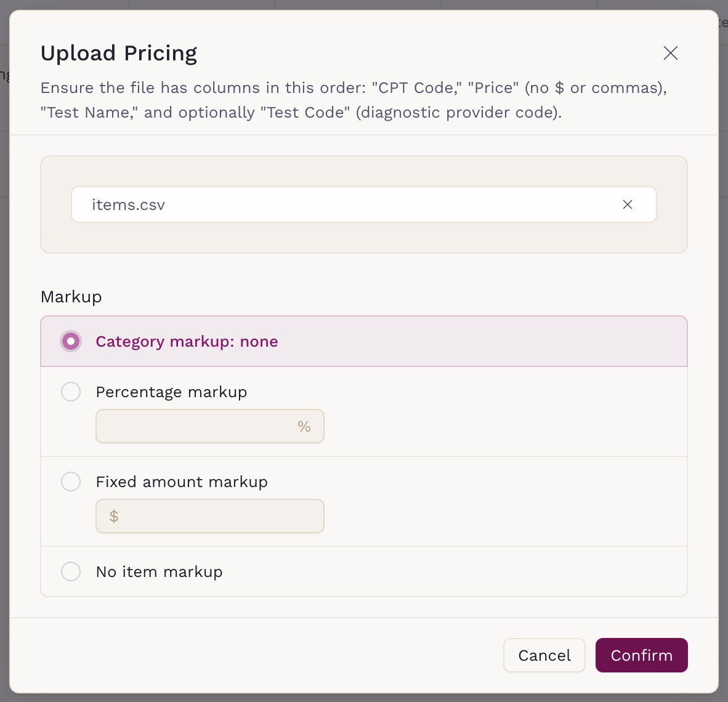728x702 pixels.
Task: Select the Category markup: none radio button
Action: [71, 341]
